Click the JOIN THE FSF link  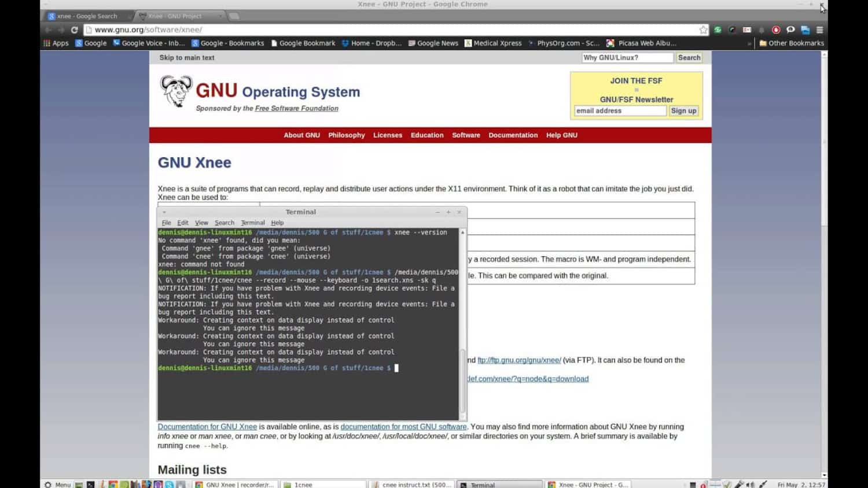[636, 81]
